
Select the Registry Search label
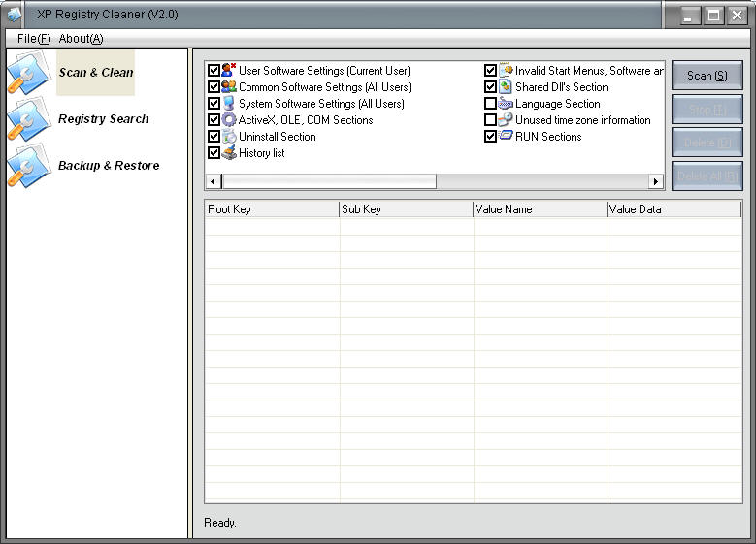click(103, 119)
